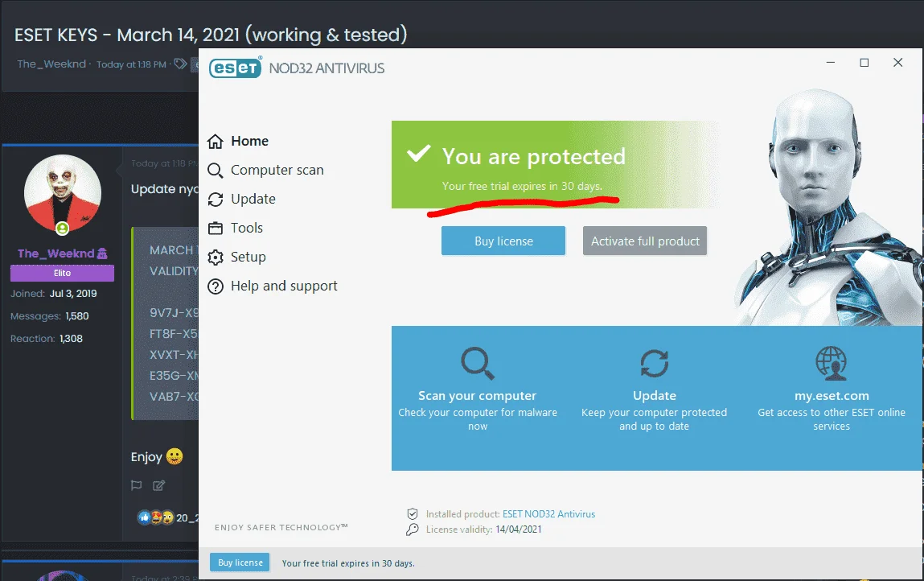Click the Messages count 1,580 in forum profile

point(77,316)
